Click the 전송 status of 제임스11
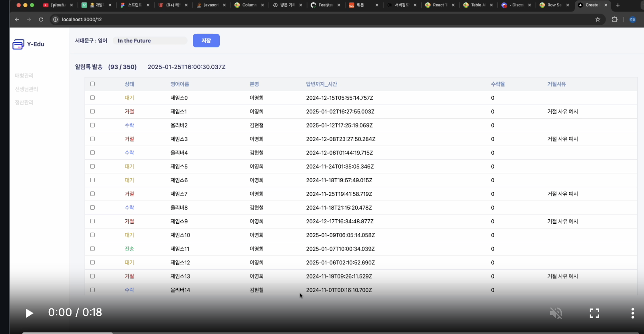This screenshot has height=334, width=644. 129,249
